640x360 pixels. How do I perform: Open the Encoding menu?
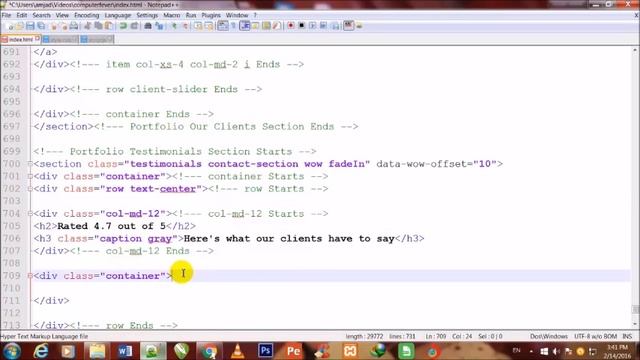pyautogui.click(x=87, y=15)
